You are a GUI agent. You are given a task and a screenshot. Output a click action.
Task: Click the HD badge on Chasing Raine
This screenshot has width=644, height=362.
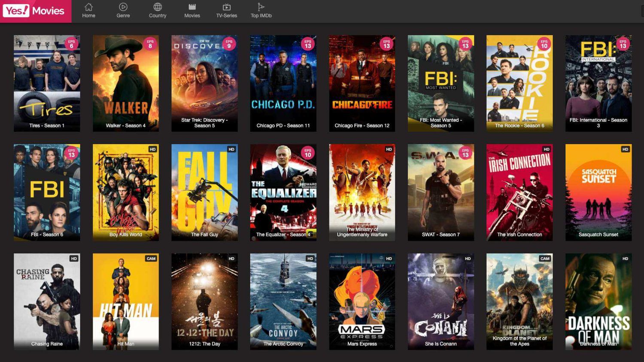click(x=74, y=259)
